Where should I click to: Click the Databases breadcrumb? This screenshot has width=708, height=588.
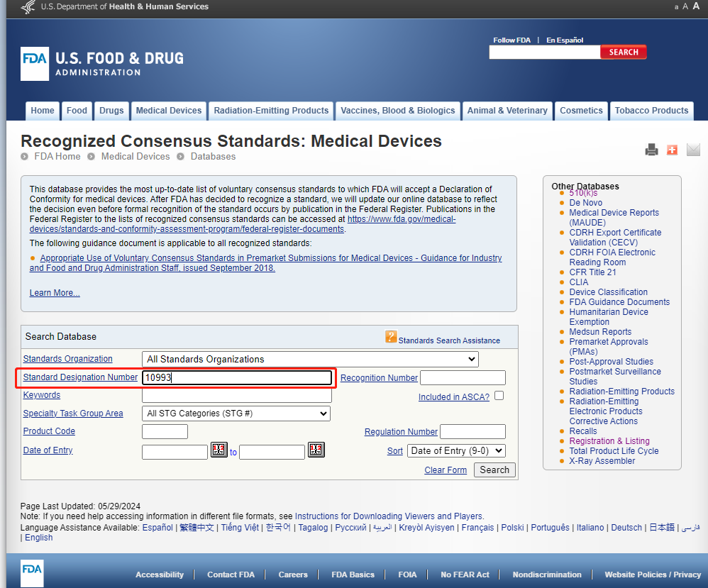pyautogui.click(x=213, y=156)
